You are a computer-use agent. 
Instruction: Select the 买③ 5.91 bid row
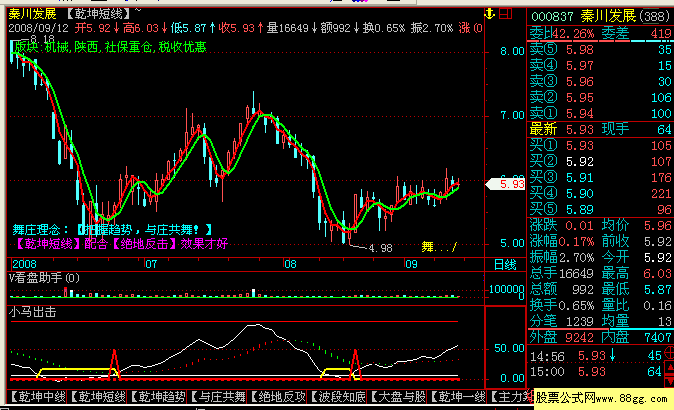click(600, 177)
